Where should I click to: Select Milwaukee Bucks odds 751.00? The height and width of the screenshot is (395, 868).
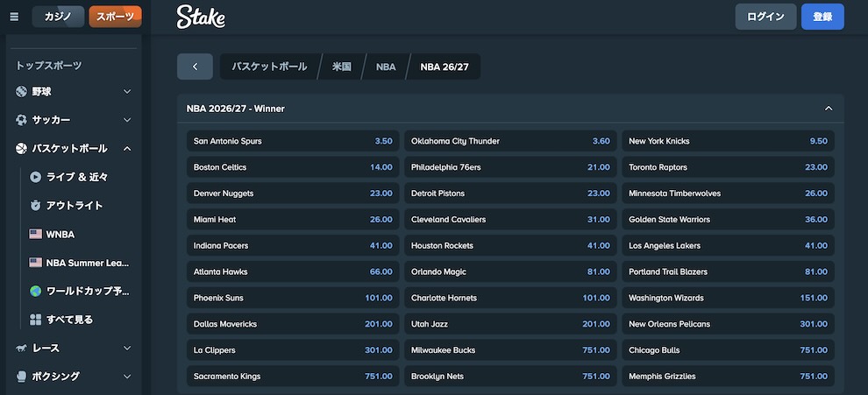pyautogui.click(x=510, y=350)
